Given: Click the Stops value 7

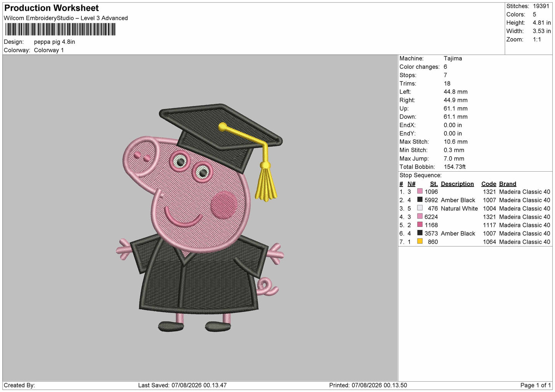Looking at the screenshot, I should click(446, 75).
